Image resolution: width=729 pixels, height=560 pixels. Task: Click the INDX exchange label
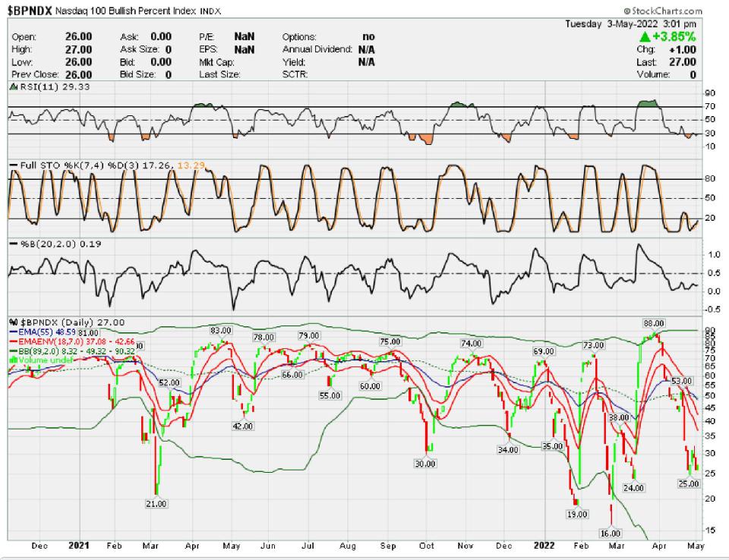(210, 11)
